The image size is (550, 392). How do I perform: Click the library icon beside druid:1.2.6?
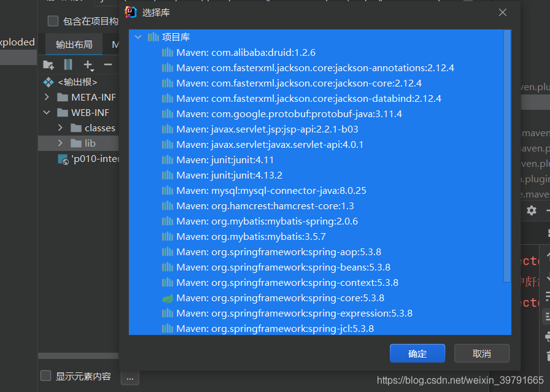click(x=168, y=53)
